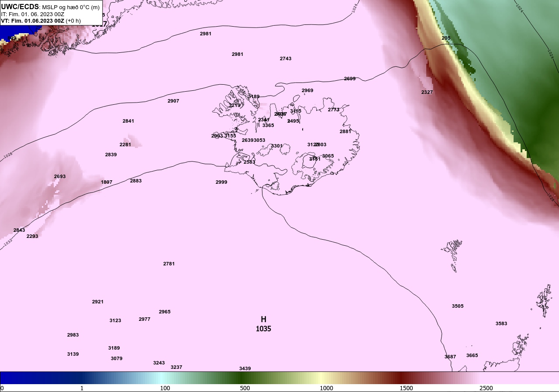Select the high-pressure 'H' symbol
Image resolution: width=559 pixels, height=392 pixels.
263,320
